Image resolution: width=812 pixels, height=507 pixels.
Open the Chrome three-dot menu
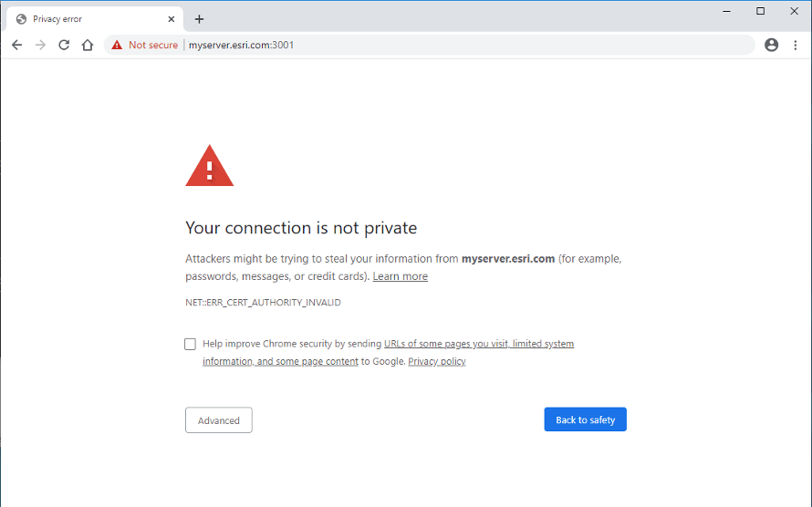(x=796, y=45)
